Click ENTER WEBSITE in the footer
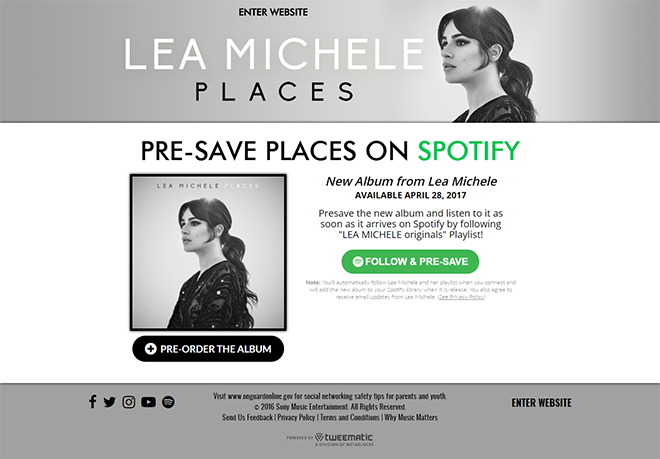 click(x=541, y=403)
